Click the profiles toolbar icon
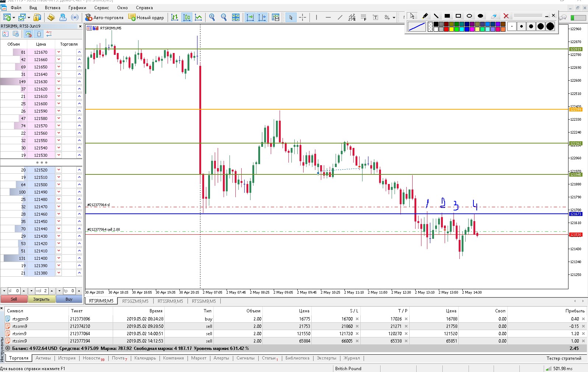The width and height of the screenshot is (588, 372). [22, 17]
